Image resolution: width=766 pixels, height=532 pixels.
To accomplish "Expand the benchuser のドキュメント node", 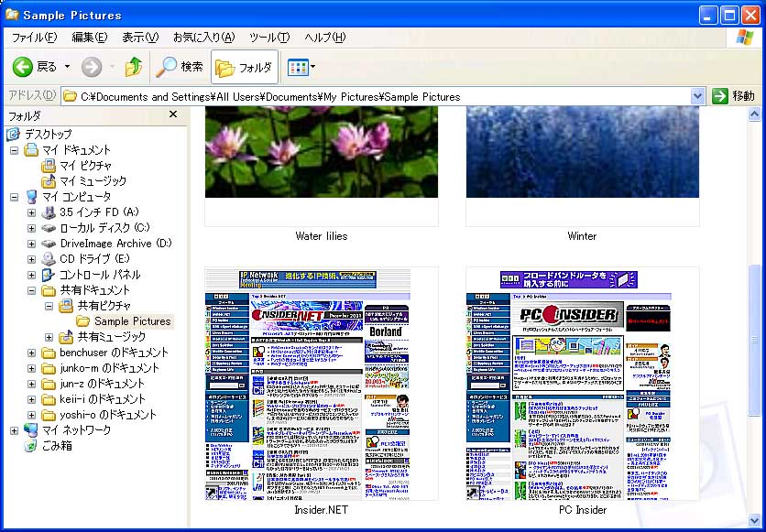I will [x=32, y=353].
